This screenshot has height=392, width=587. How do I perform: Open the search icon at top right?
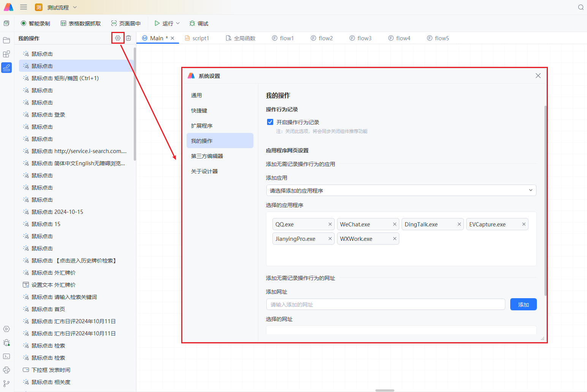click(x=581, y=7)
